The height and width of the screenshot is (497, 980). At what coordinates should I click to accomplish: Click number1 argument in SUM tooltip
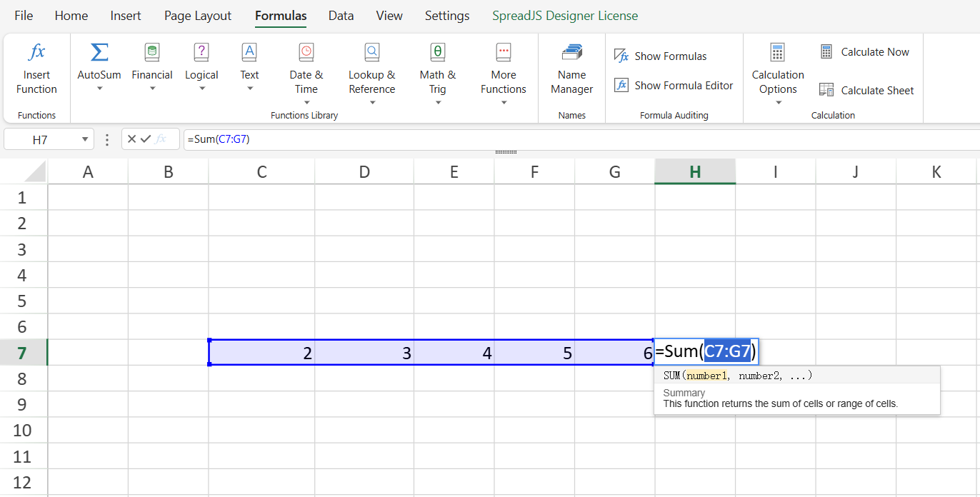coord(706,376)
